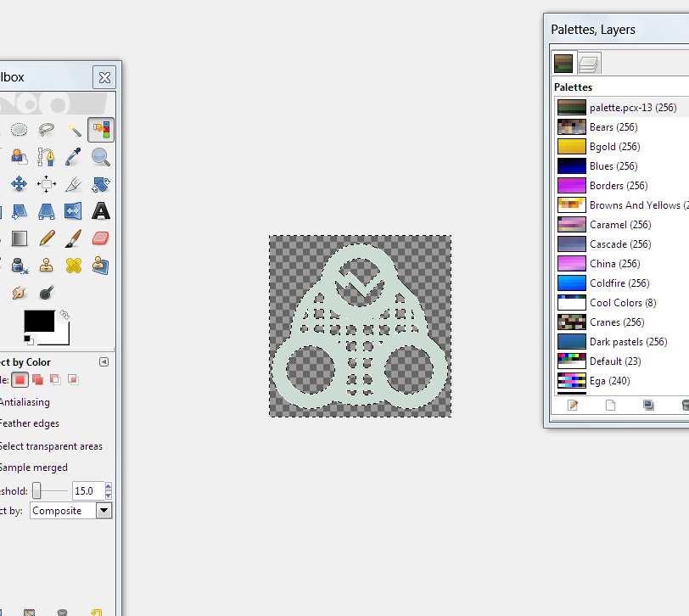Select the Select by Color tool
Image resolution: width=689 pixels, height=616 pixels.
tap(101, 130)
